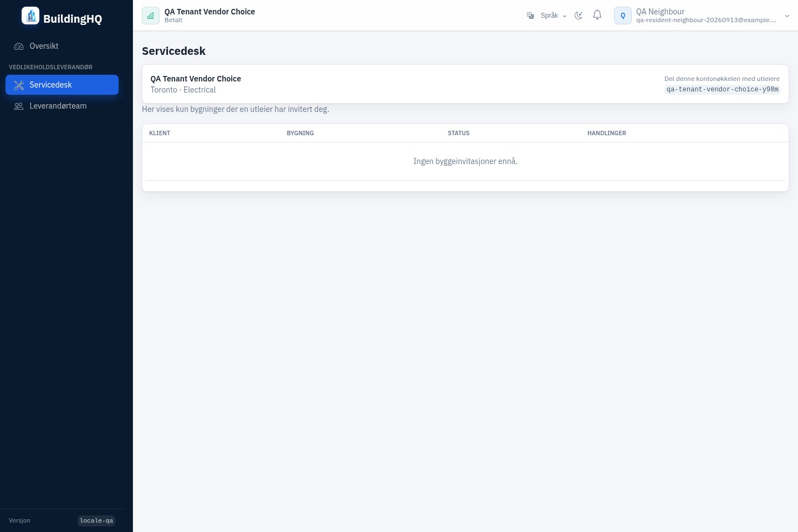Expand the user account menu chevron

pyautogui.click(x=787, y=16)
